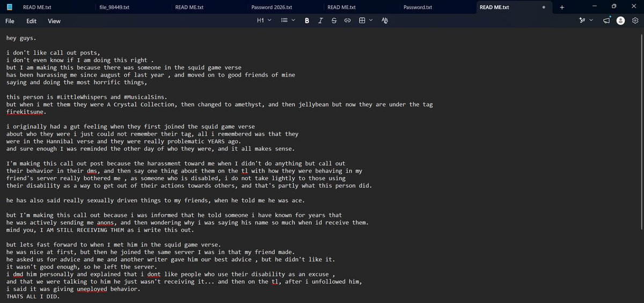Insert a hyperlink with the link icon
This screenshot has height=303, width=644.
(x=347, y=20)
